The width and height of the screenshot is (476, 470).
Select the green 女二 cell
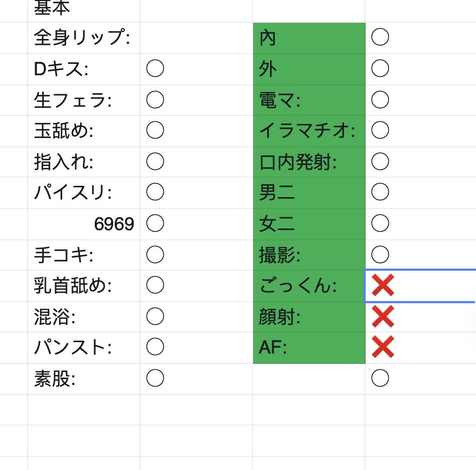(x=309, y=224)
